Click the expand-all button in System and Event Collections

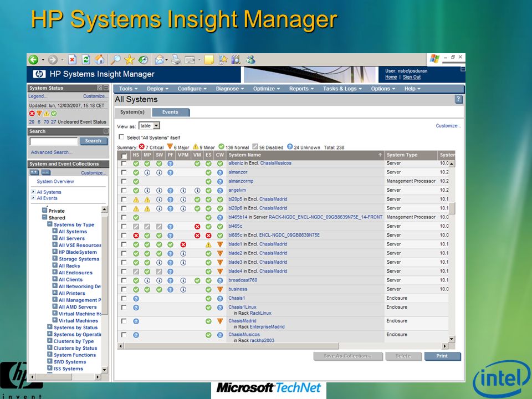34,172
